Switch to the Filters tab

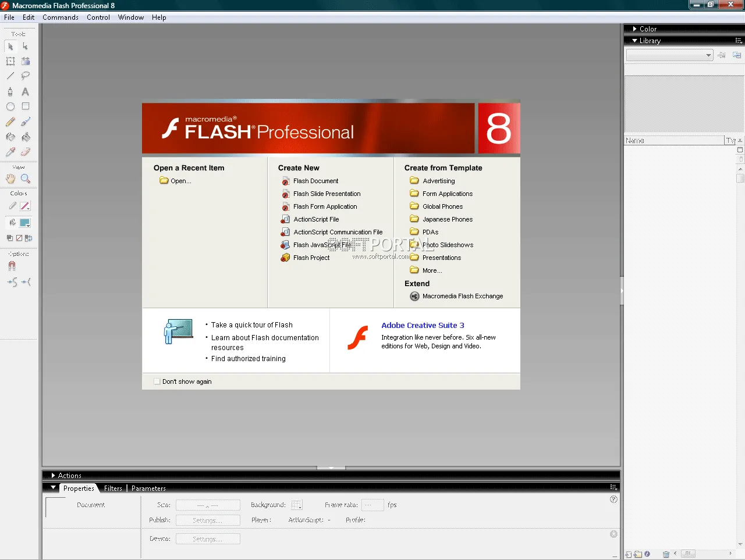pyautogui.click(x=113, y=488)
